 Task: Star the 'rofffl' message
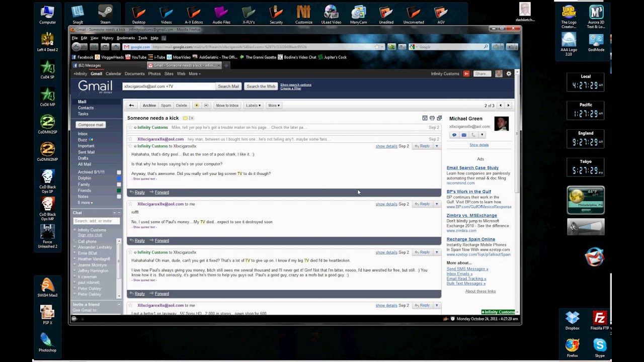click(130, 204)
